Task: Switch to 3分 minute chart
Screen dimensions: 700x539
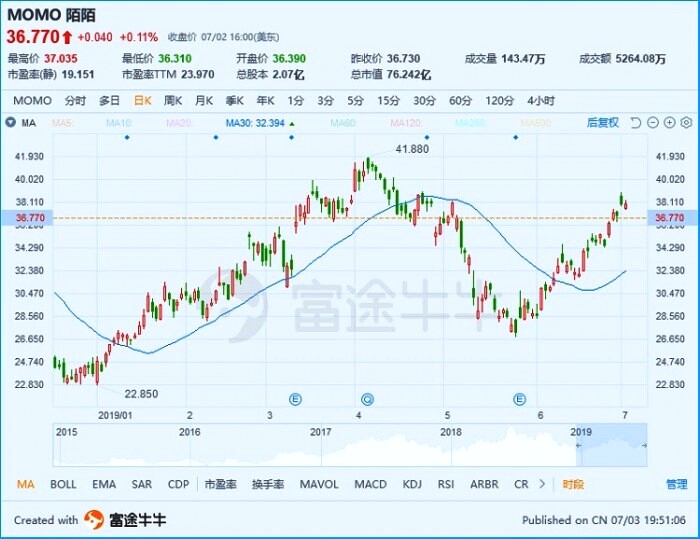Action: (x=325, y=100)
